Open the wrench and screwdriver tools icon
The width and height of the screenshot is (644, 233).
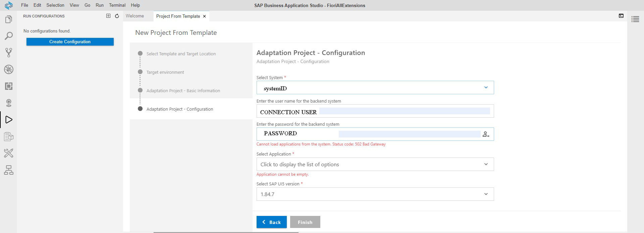pyautogui.click(x=9, y=153)
